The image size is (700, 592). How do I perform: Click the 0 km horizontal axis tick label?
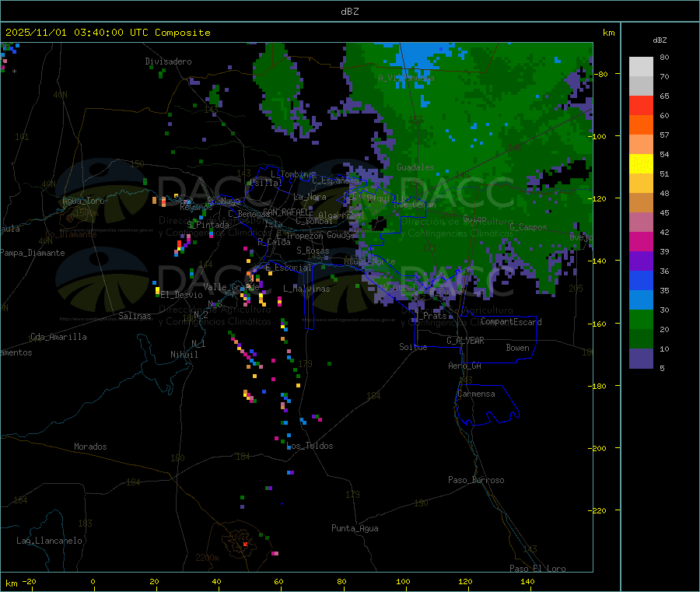pyautogui.click(x=93, y=581)
